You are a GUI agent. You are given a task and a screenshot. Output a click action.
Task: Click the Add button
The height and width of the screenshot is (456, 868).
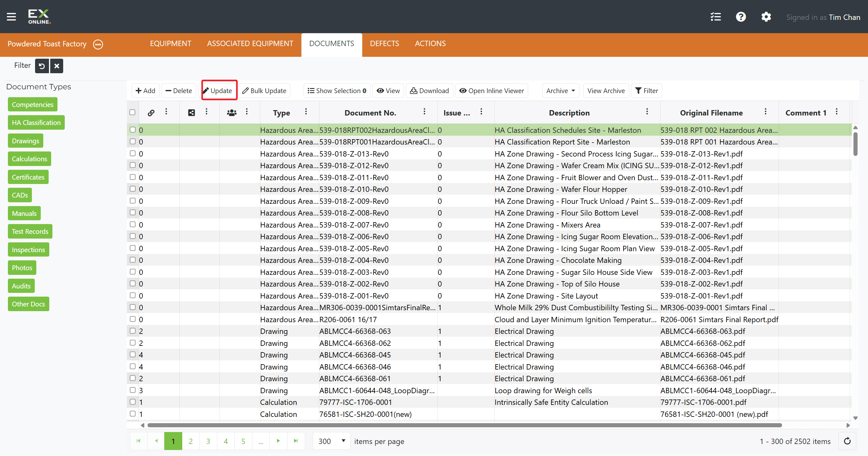[146, 91]
